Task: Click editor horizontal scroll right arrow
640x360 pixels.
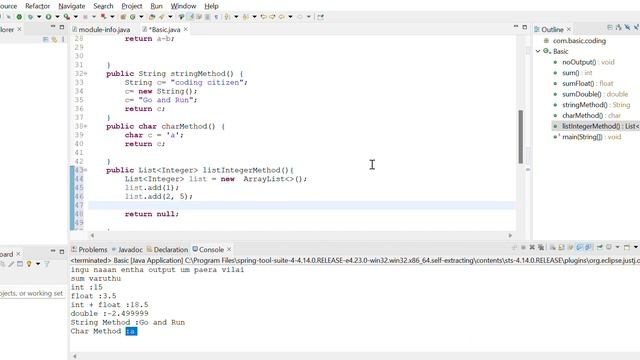Action: (510, 235)
